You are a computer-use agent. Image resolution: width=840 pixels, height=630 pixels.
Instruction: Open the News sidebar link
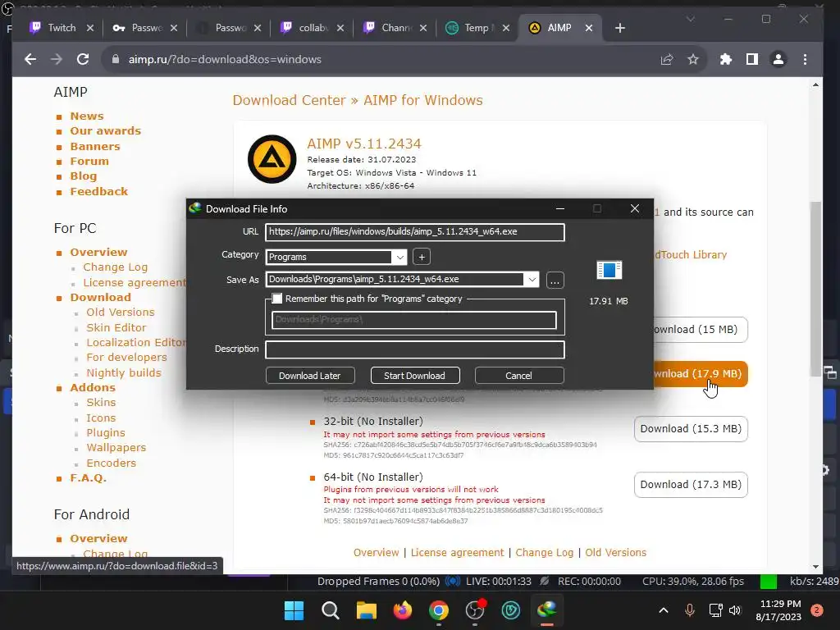pyautogui.click(x=87, y=116)
